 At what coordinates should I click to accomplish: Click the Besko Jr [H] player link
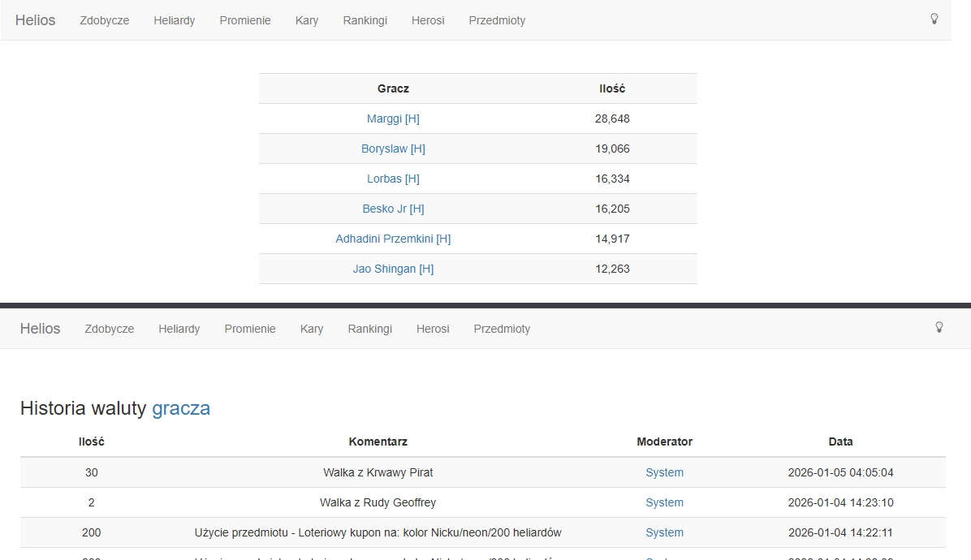tap(393, 209)
